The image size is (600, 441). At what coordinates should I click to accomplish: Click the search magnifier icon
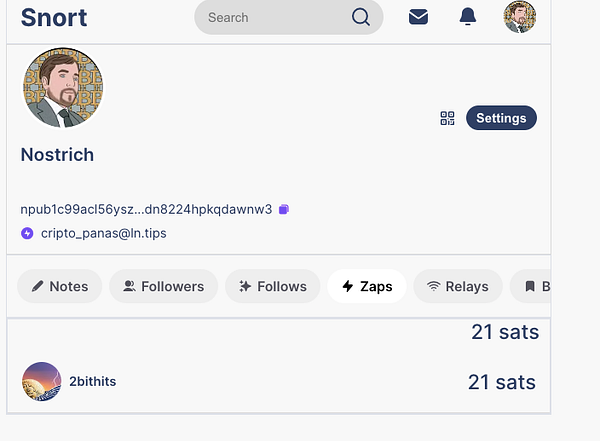click(361, 17)
